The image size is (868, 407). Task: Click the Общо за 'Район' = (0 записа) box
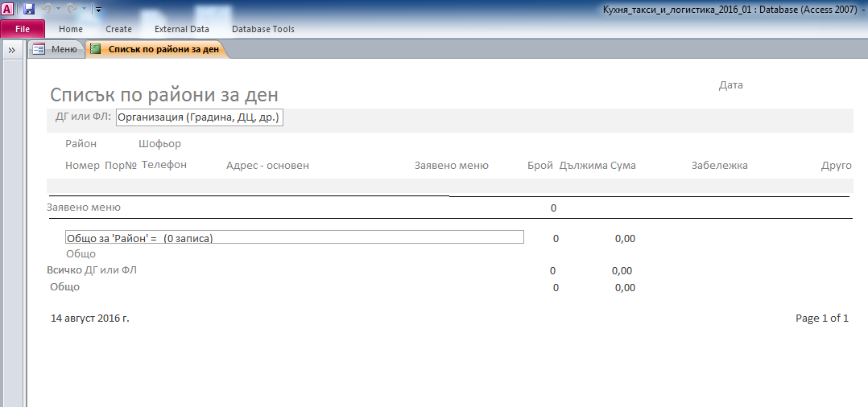tap(295, 237)
